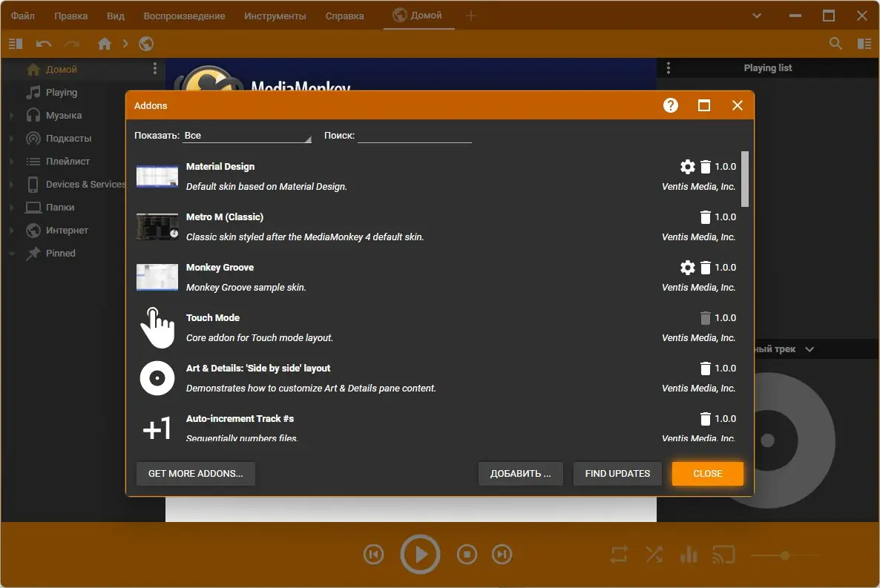Viewport: 880px width, 588px height.
Task: Skip to previous track
Action: (374, 555)
